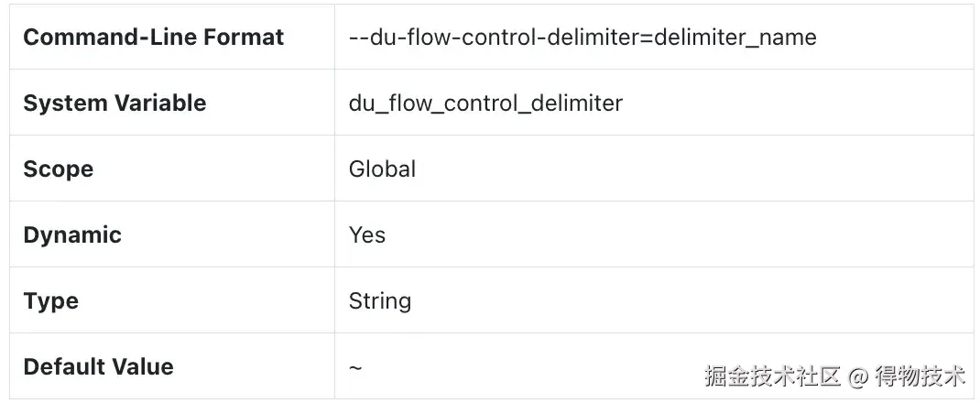Image resolution: width=980 pixels, height=403 pixels.
Task: Click the "Command-Line Format" row label
Action: 153,38
